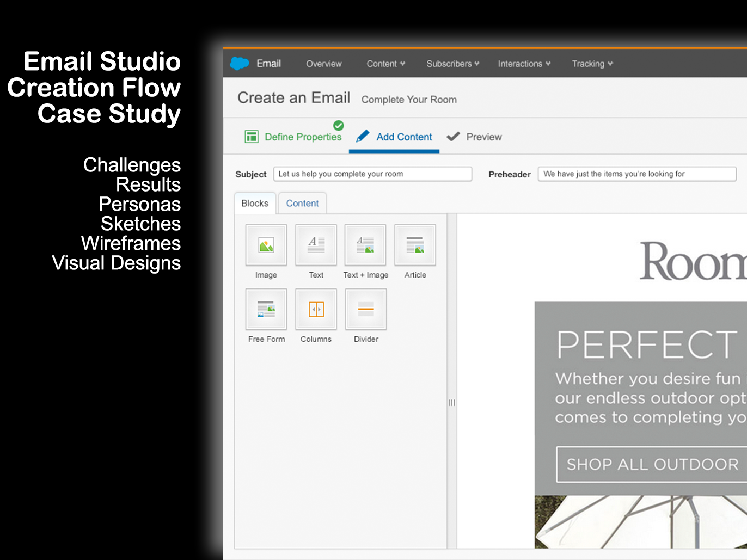Screen dimensions: 747x560
Task: Click the Room logo in email preview
Action: [693, 262]
